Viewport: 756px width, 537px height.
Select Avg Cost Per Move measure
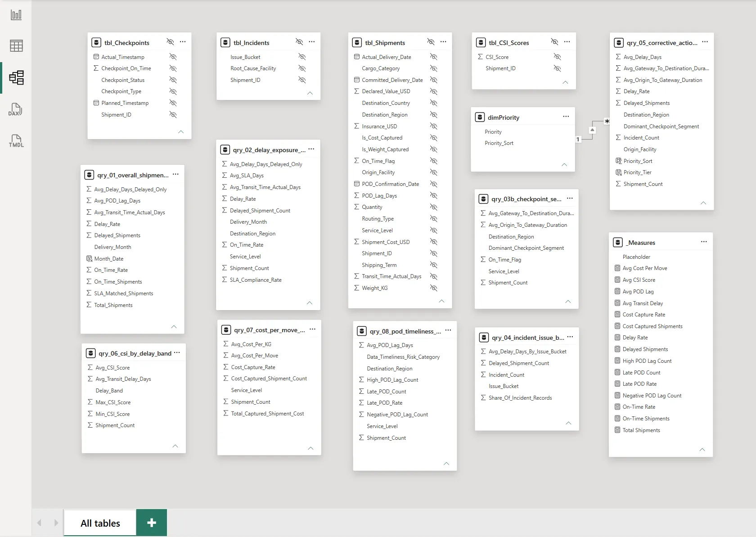(645, 268)
